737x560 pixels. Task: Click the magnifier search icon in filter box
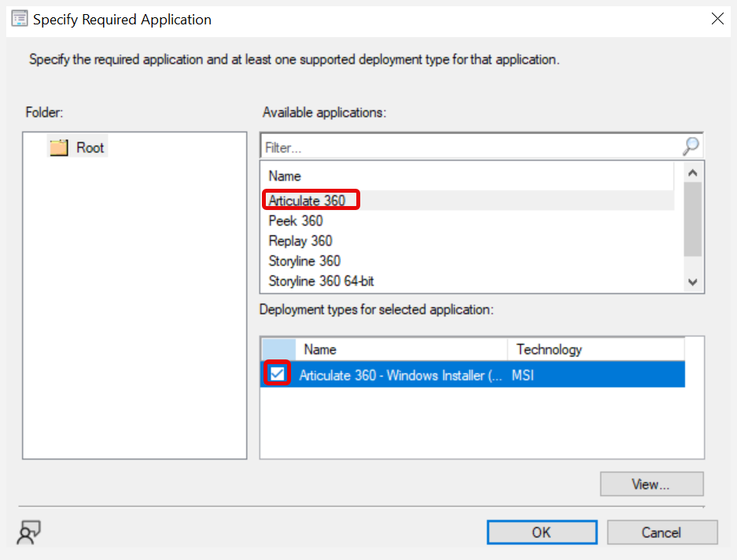coord(691,146)
